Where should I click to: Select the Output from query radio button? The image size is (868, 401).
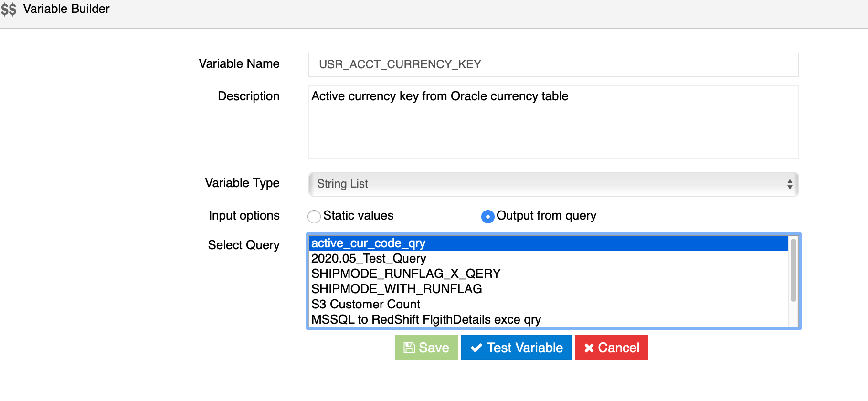(x=487, y=217)
